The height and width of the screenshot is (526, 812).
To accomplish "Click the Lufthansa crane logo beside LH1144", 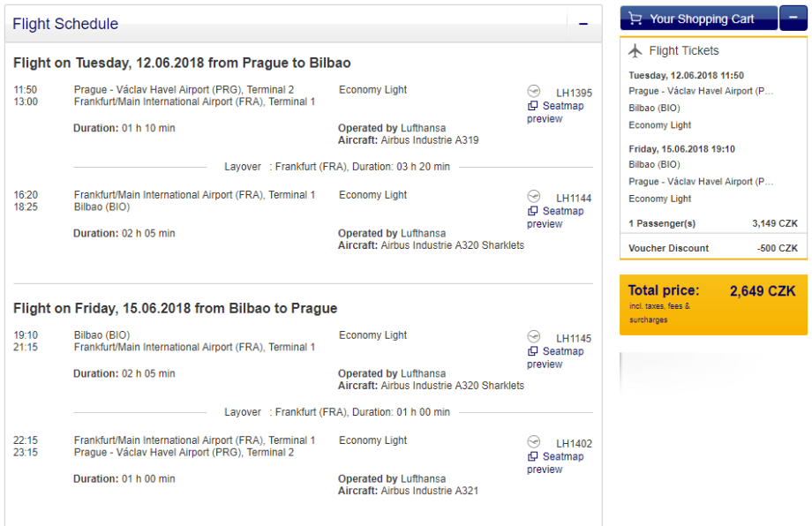I will coord(533,196).
